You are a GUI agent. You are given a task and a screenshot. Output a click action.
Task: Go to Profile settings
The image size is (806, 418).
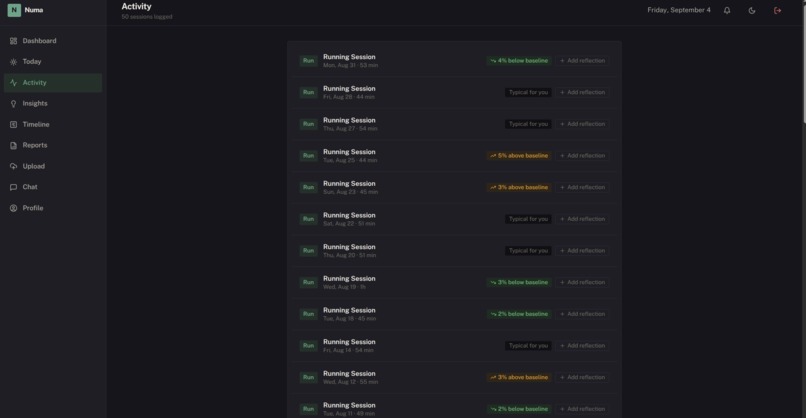coord(53,208)
